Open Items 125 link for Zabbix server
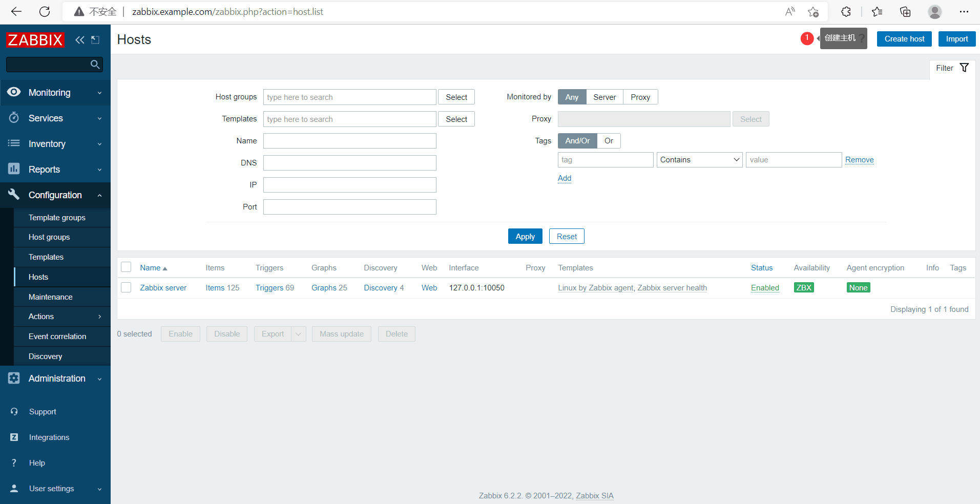 222,288
